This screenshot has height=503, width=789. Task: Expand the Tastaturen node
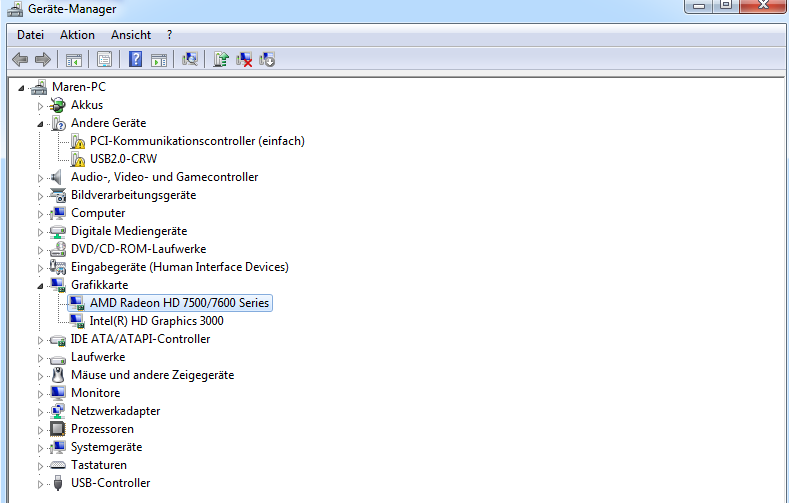(x=40, y=466)
